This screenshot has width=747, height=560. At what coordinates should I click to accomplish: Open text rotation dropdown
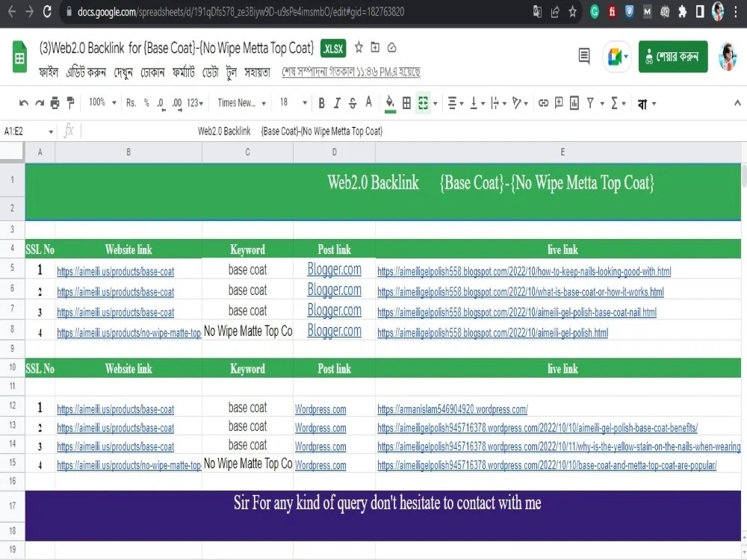[x=520, y=103]
